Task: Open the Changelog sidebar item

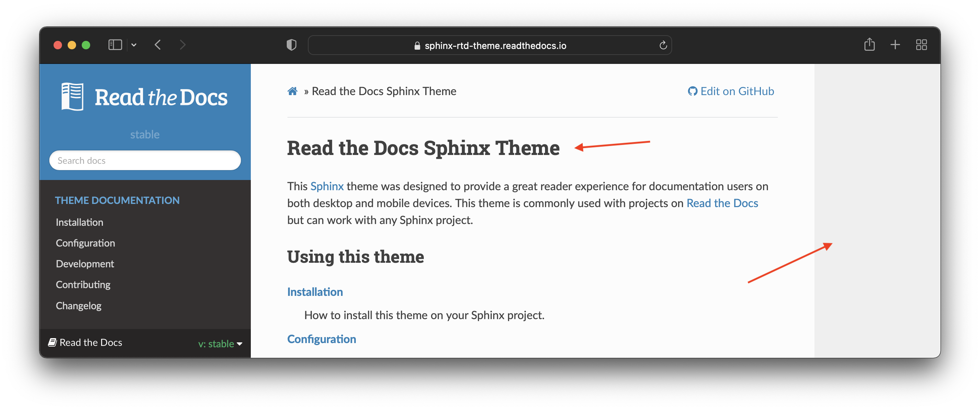Action: [78, 306]
